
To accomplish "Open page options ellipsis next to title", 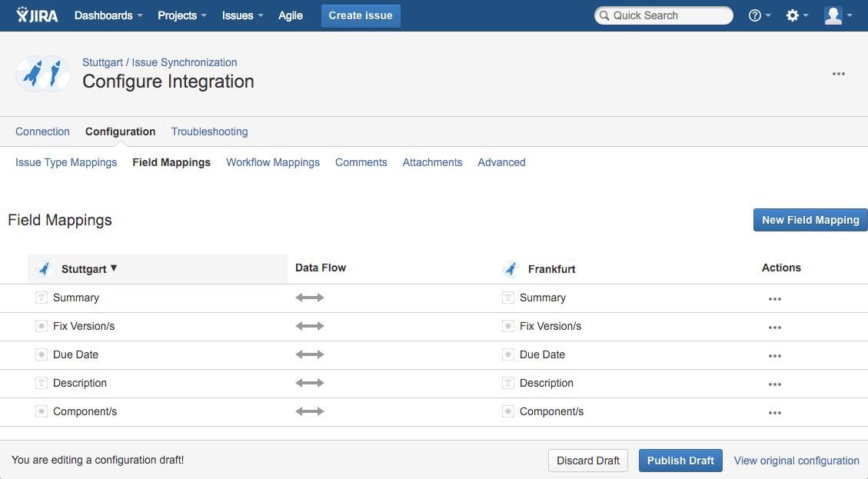I will pyautogui.click(x=839, y=74).
